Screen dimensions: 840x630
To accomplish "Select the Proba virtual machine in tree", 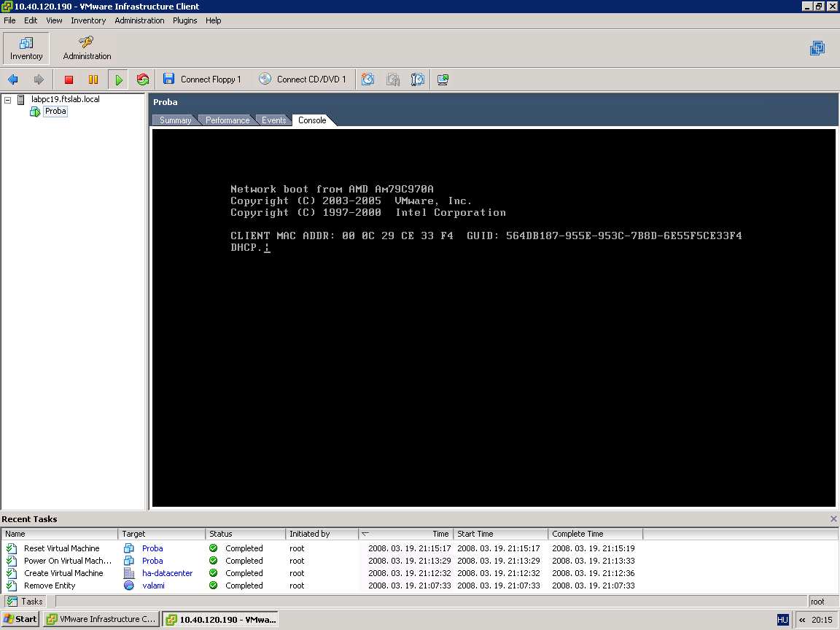I will point(55,112).
